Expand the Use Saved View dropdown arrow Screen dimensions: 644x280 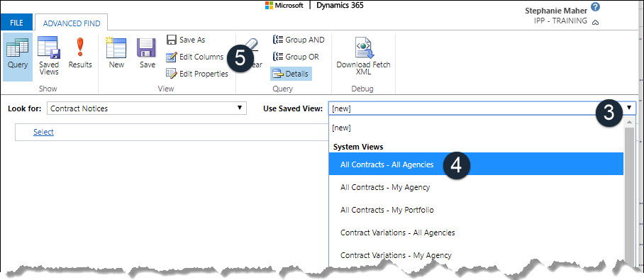pyautogui.click(x=629, y=108)
